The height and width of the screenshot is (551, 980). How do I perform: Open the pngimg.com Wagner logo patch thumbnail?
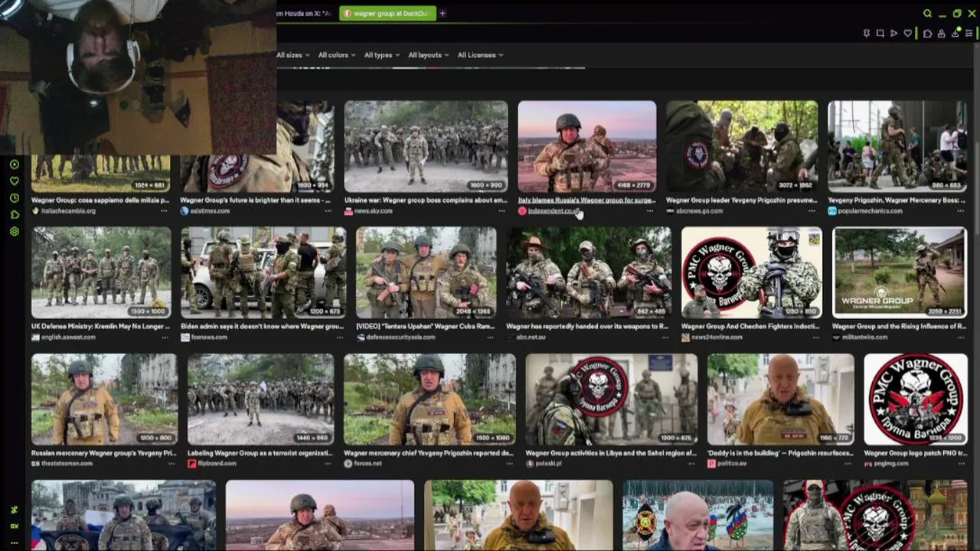915,399
